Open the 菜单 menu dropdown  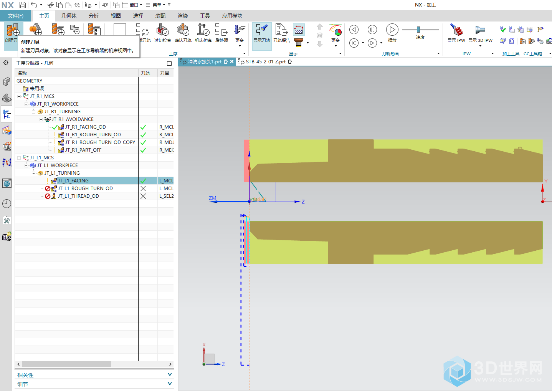coord(157,5)
